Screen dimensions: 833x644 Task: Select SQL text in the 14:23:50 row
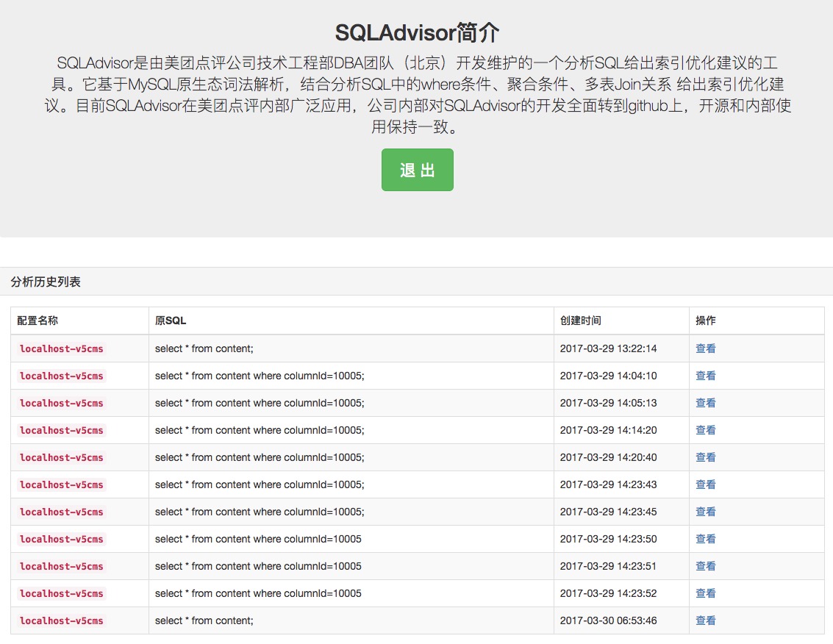tap(258, 539)
